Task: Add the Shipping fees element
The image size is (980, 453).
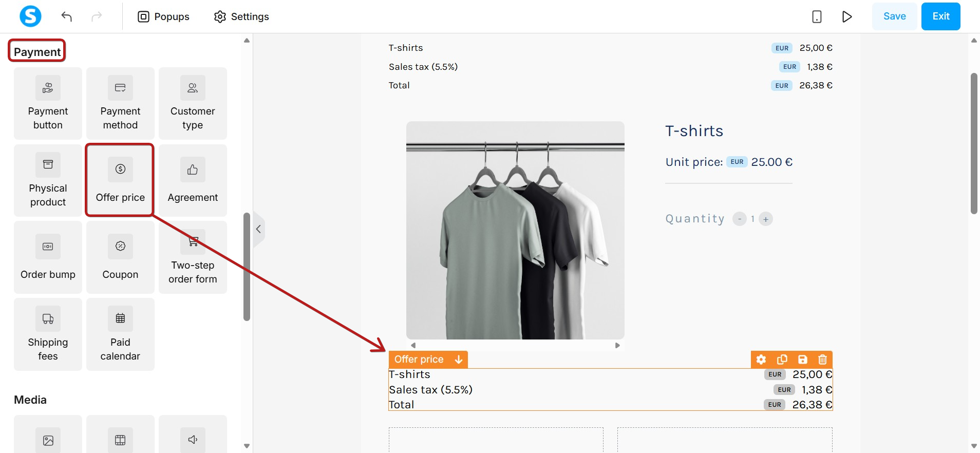Action: (x=48, y=334)
